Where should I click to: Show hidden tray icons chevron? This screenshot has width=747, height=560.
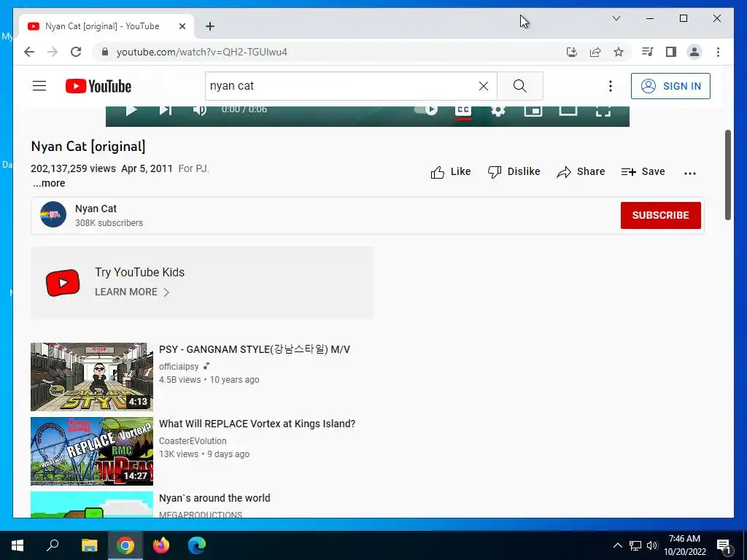(617, 545)
